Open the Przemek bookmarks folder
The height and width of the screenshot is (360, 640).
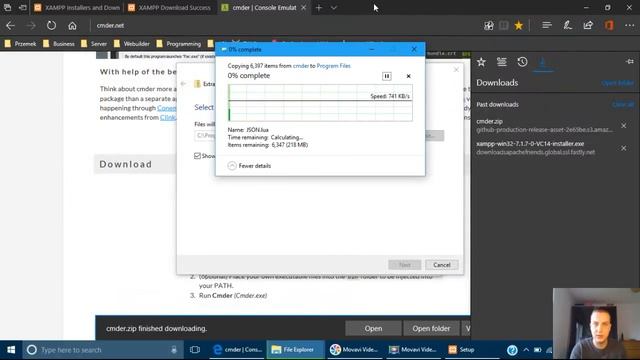pyautogui.click(x=20, y=44)
